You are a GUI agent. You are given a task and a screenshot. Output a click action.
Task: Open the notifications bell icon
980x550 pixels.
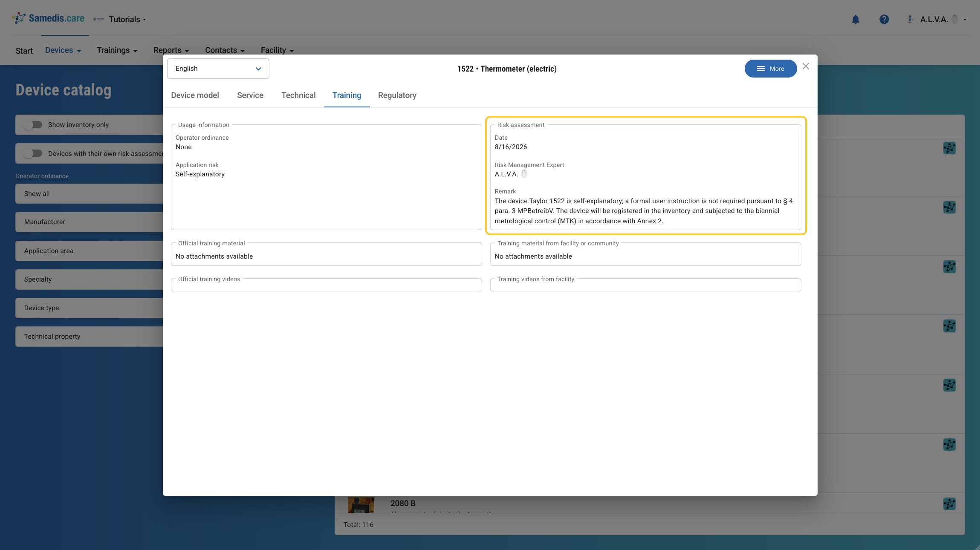pyautogui.click(x=856, y=19)
